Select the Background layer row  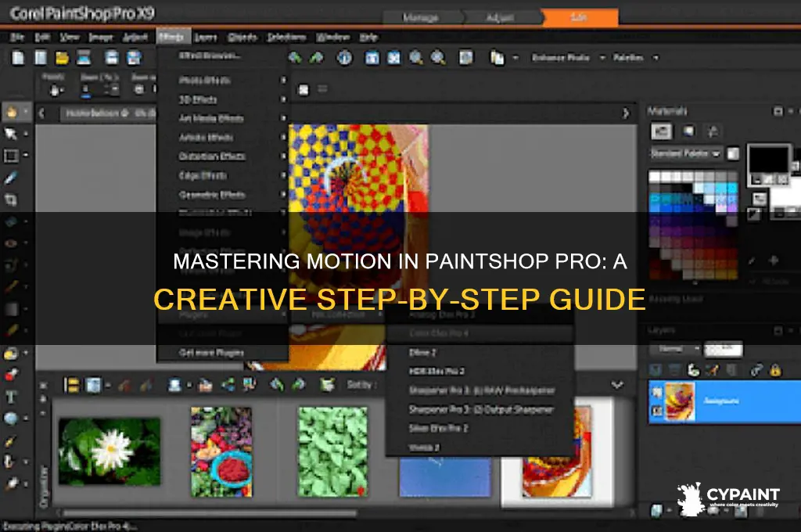[724, 401]
